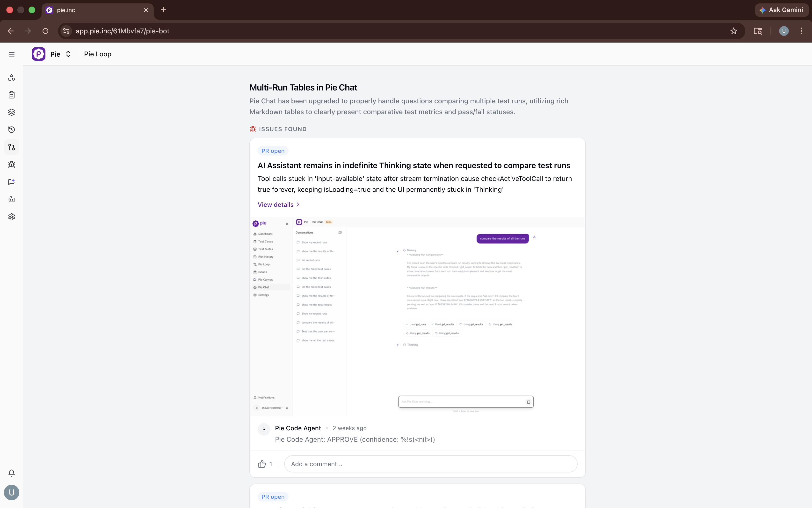Open the Chrome three-dot menu
Screen dimensions: 812x508
[801, 31]
